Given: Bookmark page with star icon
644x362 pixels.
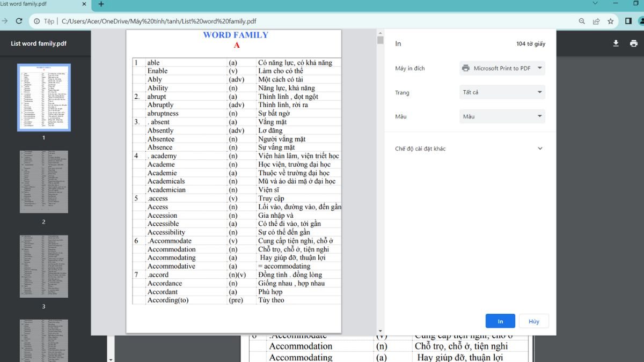Looking at the screenshot, I should (x=611, y=21).
